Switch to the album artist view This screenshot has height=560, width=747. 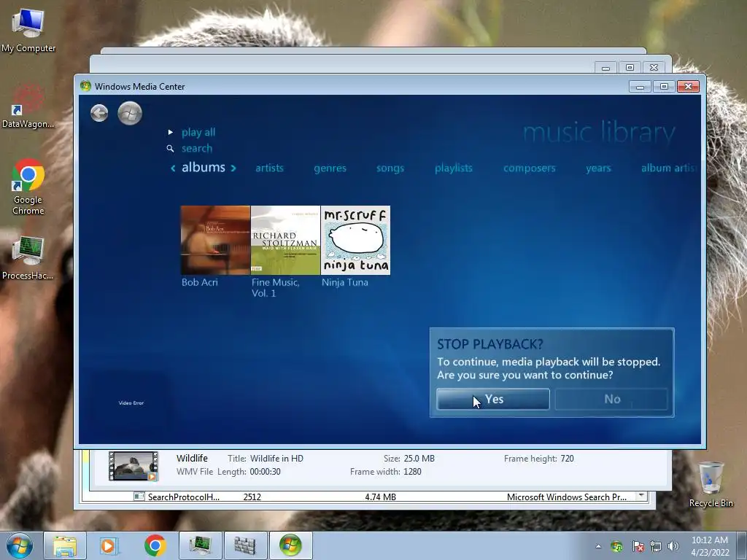670,168
